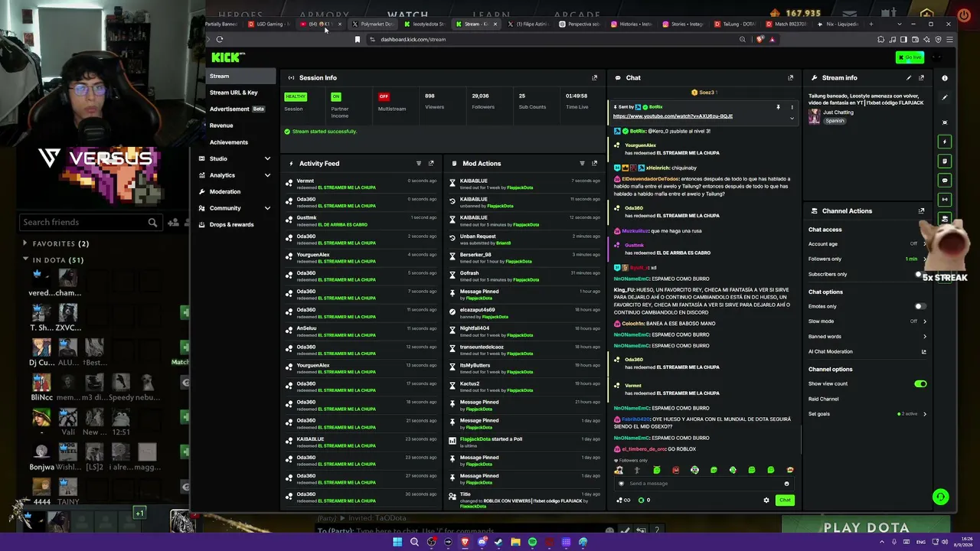Screen dimensions: 980x551
Task: Open chat settings gear icon
Action: tap(766, 500)
